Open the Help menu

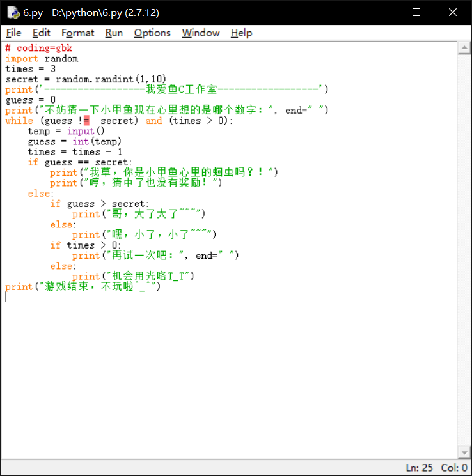coord(241,33)
